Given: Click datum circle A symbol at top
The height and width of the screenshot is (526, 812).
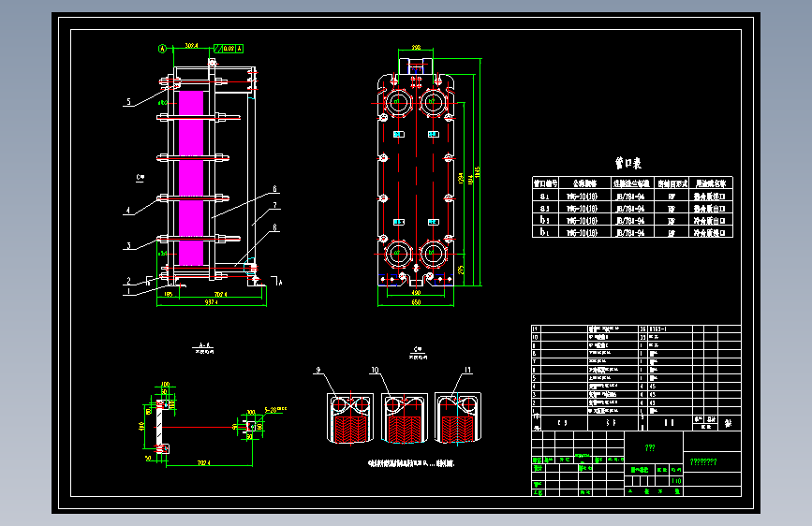Looking at the screenshot, I should (x=163, y=49).
